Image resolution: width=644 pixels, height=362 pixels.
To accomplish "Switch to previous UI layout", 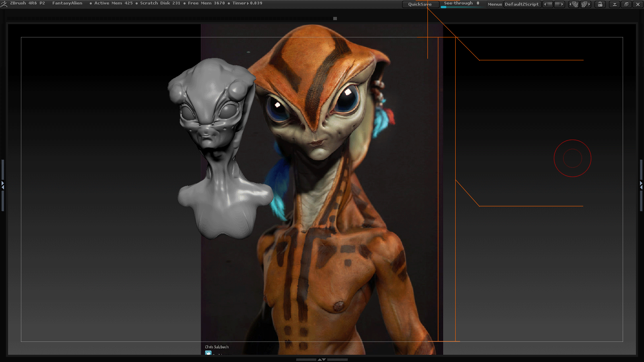I will 574,4.
